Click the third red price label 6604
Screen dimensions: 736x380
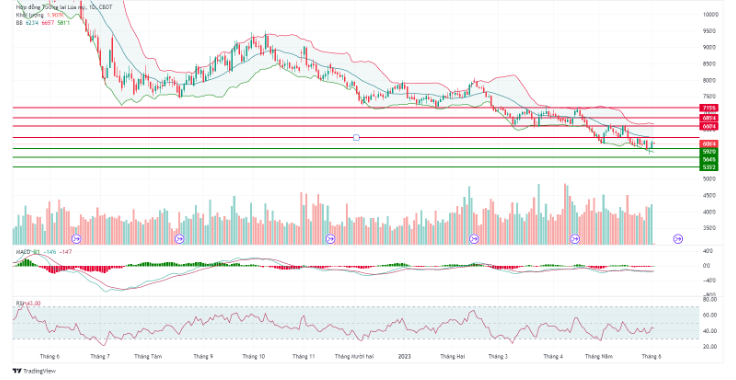click(709, 127)
